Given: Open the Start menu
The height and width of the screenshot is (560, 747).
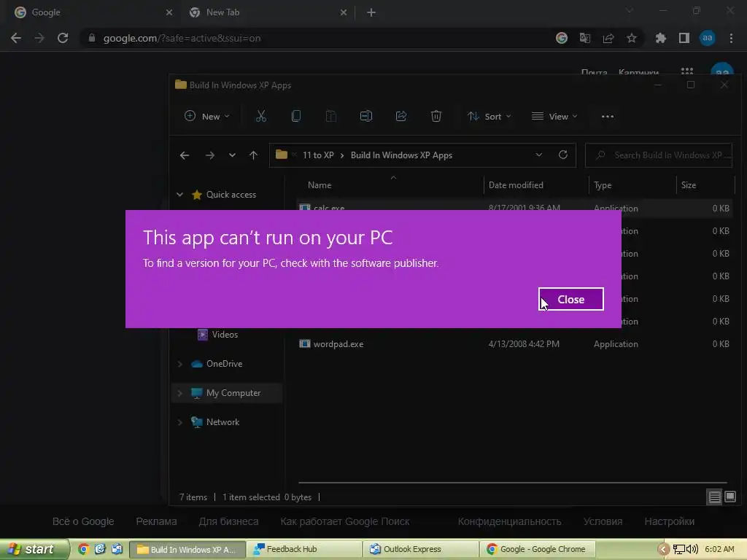Looking at the screenshot, I should pos(34,549).
